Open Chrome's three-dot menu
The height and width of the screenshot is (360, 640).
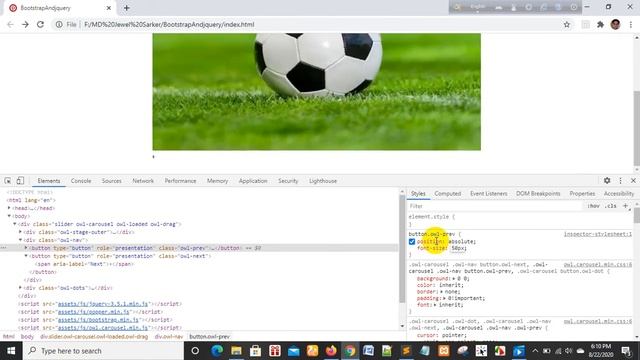tap(631, 24)
